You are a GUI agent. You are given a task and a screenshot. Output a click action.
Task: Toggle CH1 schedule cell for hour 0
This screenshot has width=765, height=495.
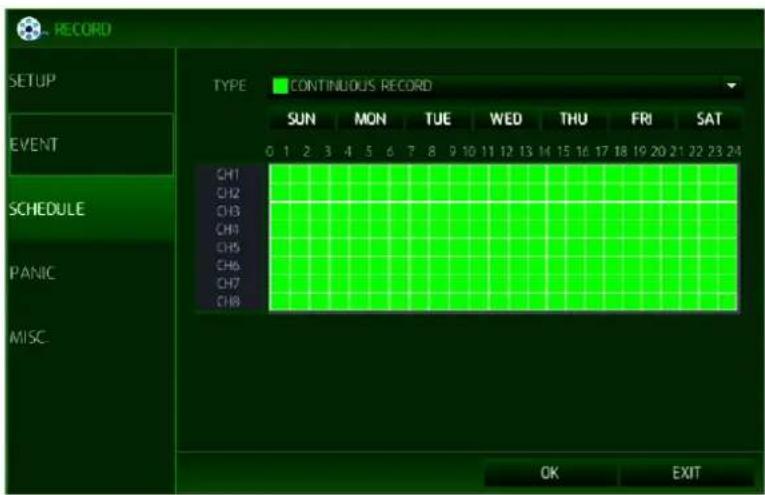[x=279, y=175]
